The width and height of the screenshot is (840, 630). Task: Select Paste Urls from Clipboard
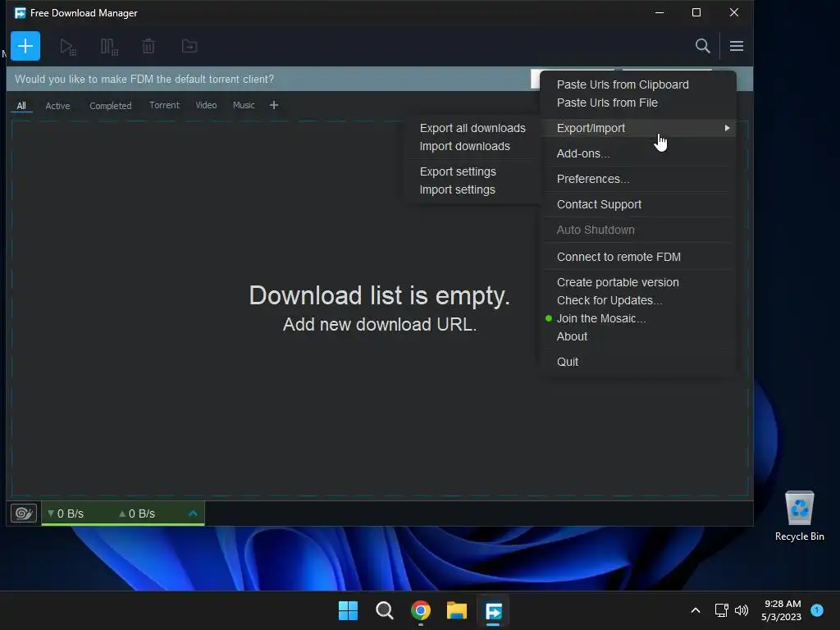(x=623, y=84)
